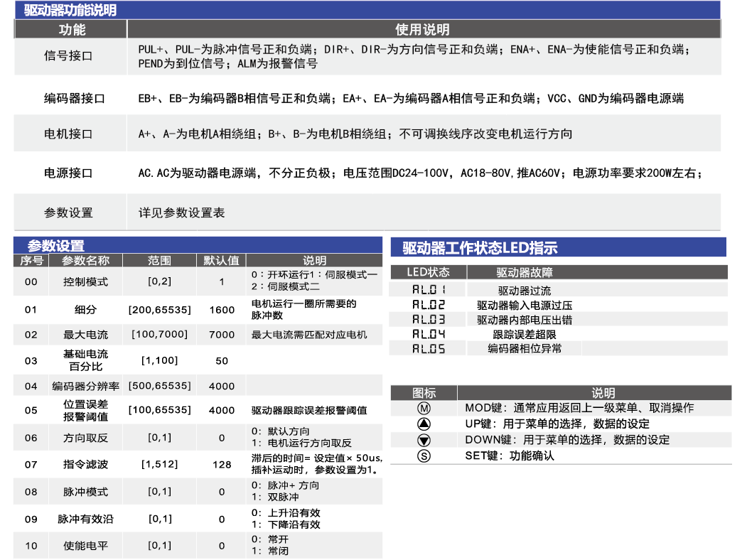Select the 细分 parameter name
This screenshot has height=560, width=747.
(x=86, y=310)
